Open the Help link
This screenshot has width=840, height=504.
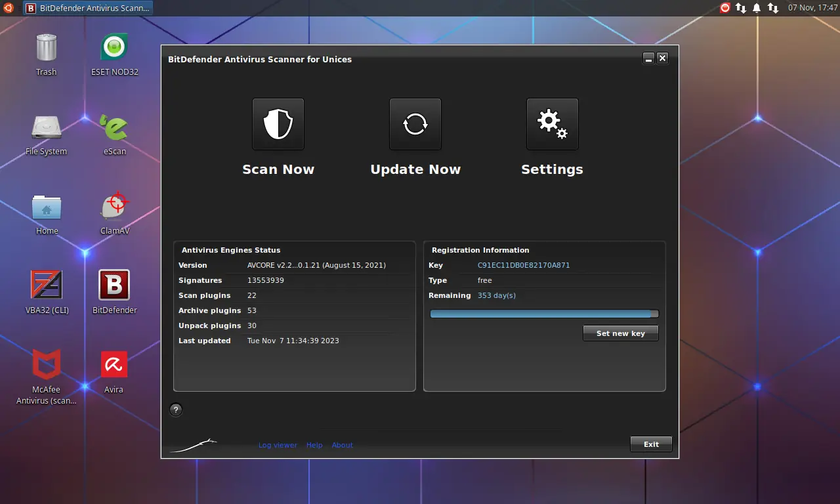[314, 445]
